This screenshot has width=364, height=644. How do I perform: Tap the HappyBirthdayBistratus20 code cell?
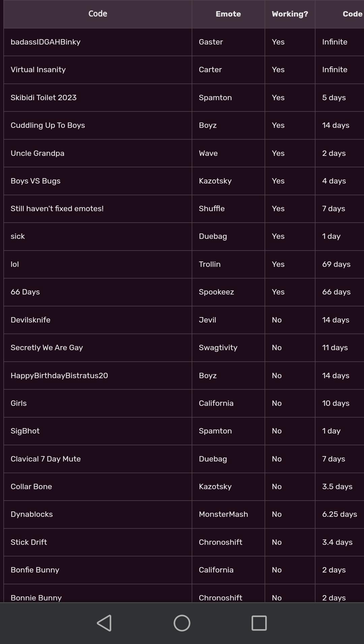(x=59, y=375)
